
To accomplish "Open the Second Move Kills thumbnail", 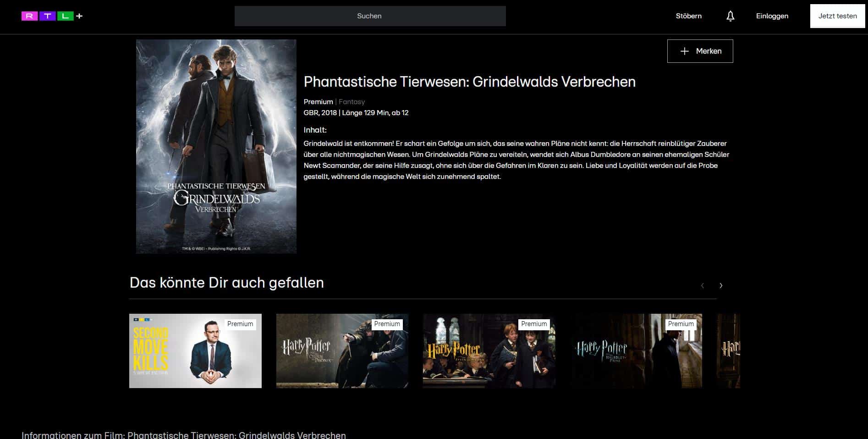I will (195, 351).
